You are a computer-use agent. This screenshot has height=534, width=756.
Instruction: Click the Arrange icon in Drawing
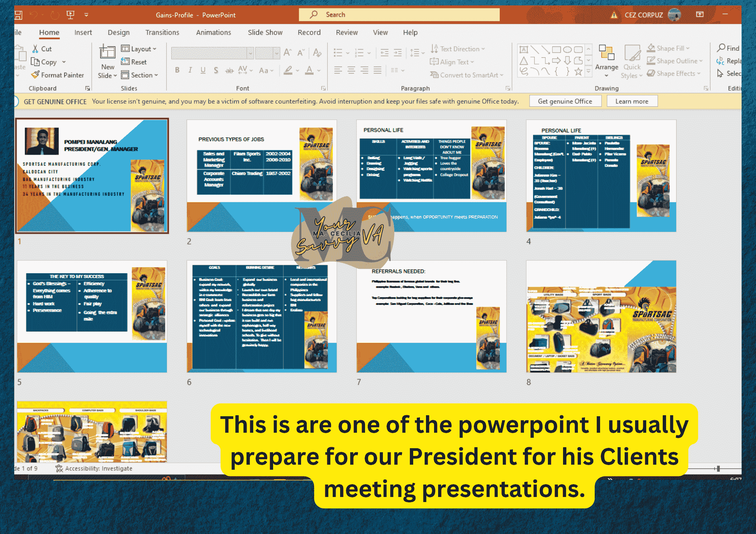tap(606, 53)
